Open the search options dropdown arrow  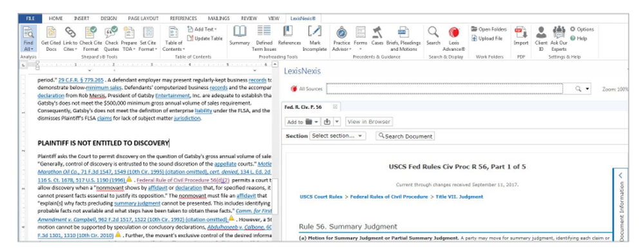pos(587,89)
